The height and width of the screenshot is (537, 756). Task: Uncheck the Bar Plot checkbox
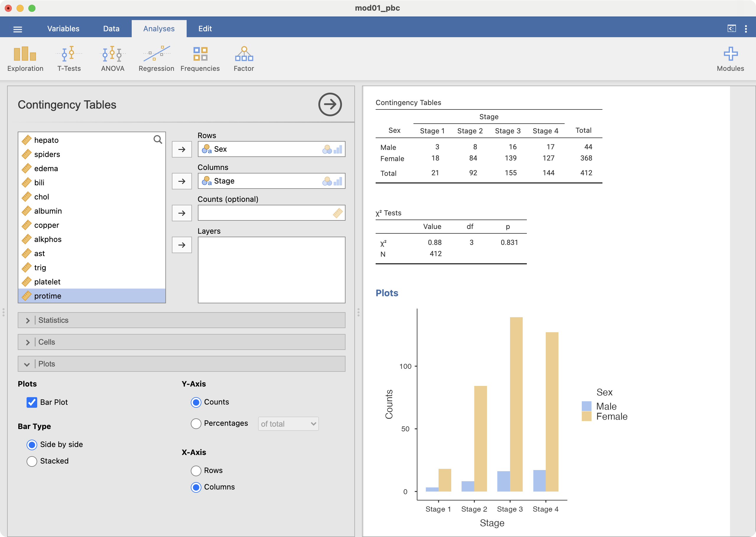point(32,402)
